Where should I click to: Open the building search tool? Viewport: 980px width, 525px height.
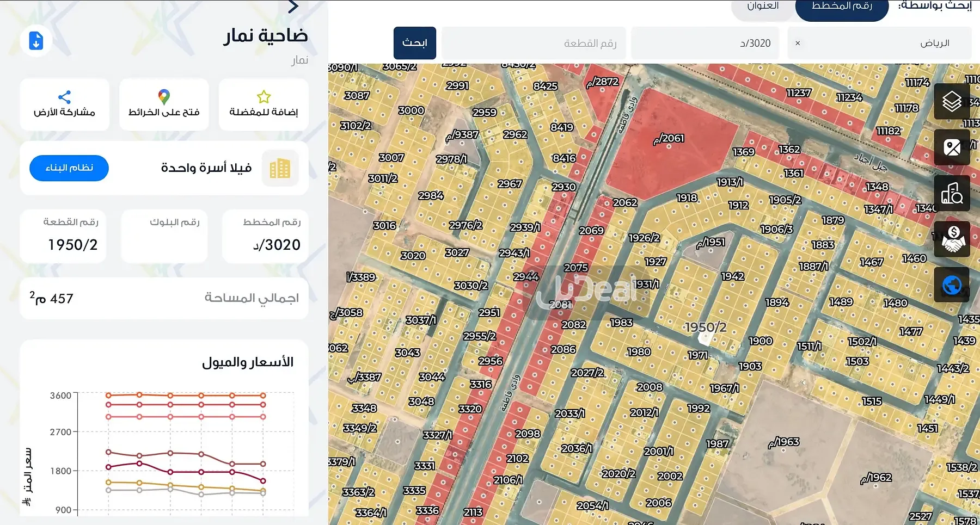tap(952, 193)
